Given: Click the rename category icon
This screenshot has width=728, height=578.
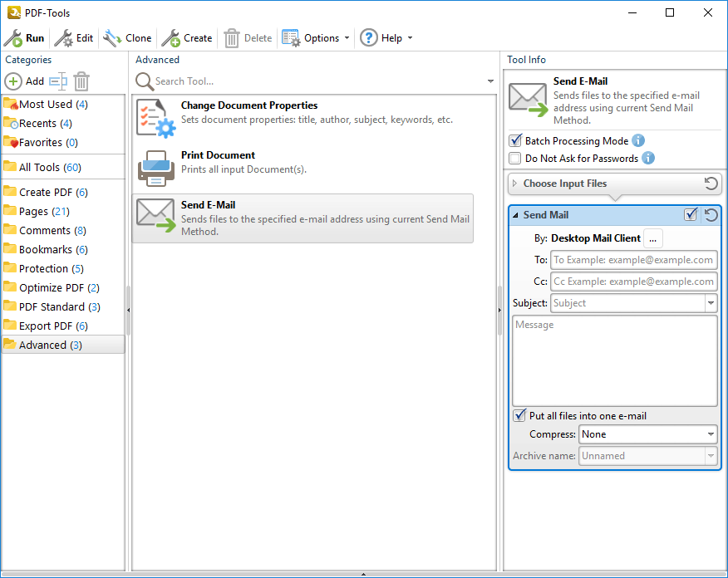Looking at the screenshot, I should 58,81.
